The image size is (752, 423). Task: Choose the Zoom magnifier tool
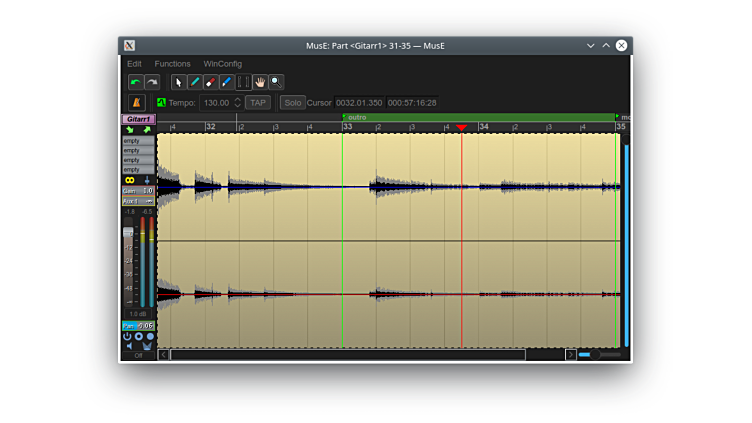click(276, 82)
